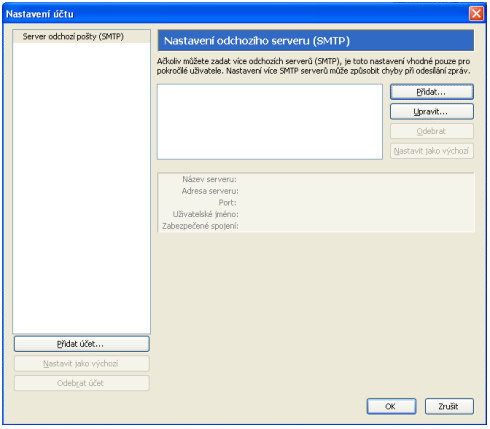Select Server odchozí pošty (SMTP) in account list

[x=73, y=36]
